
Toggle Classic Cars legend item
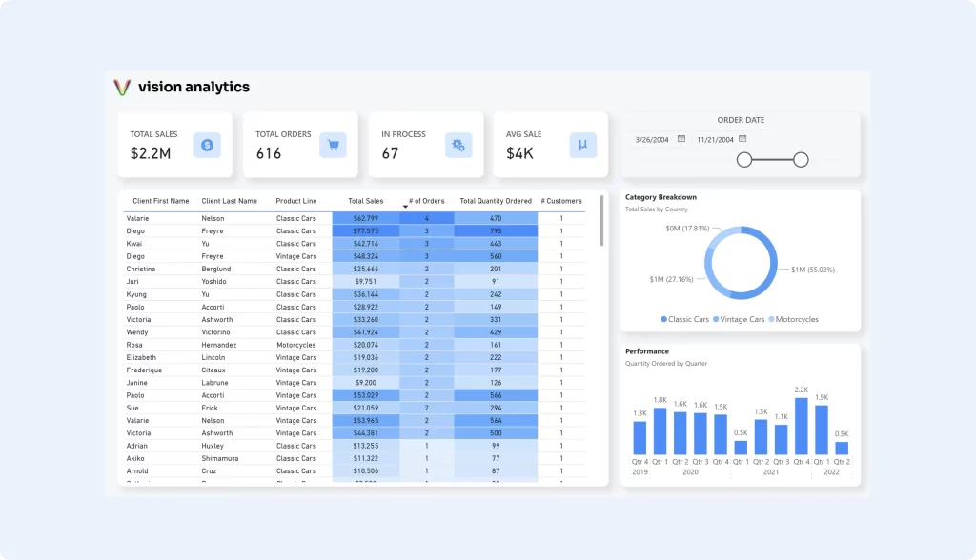click(x=684, y=319)
